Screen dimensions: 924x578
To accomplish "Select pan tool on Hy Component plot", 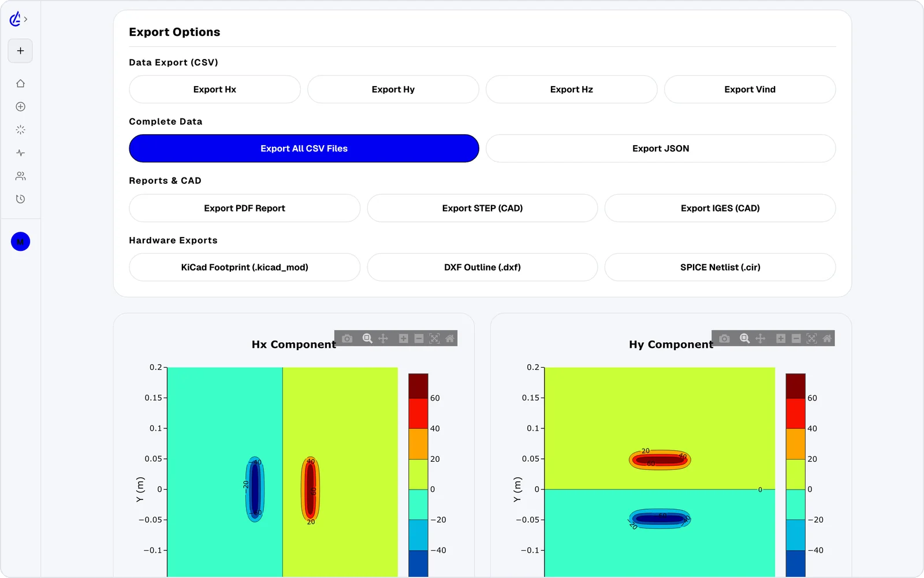I will [760, 338].
